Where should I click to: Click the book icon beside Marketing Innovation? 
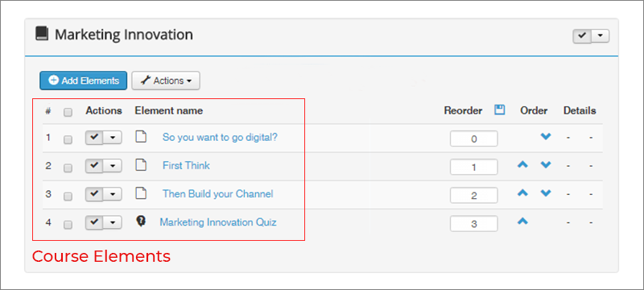coord(42,34)
